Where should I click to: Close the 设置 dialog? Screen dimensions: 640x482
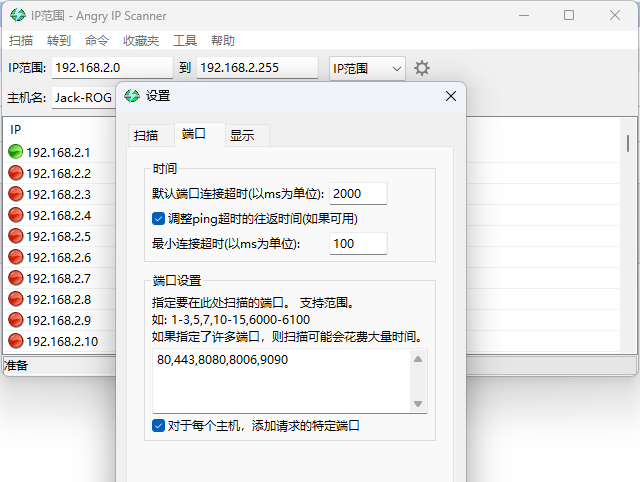(x=450, y=96)
